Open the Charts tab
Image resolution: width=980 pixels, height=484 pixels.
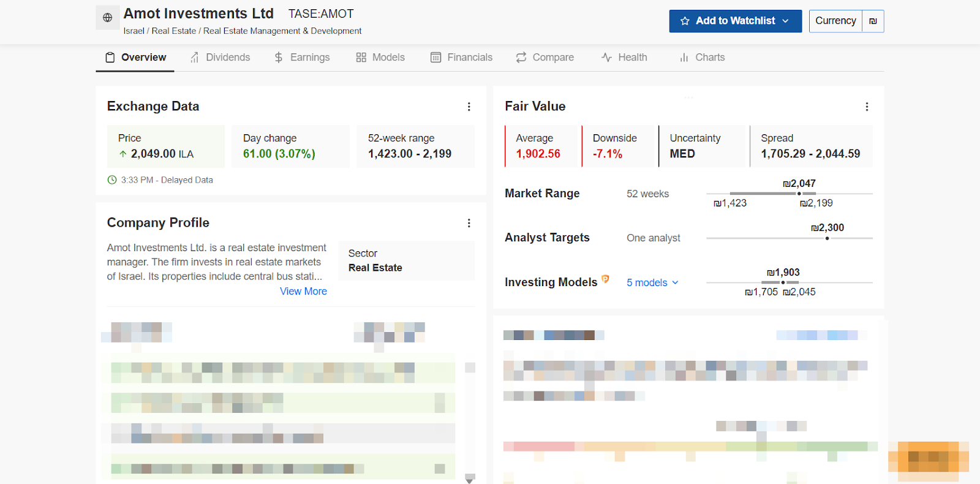(x=702, y=57)
